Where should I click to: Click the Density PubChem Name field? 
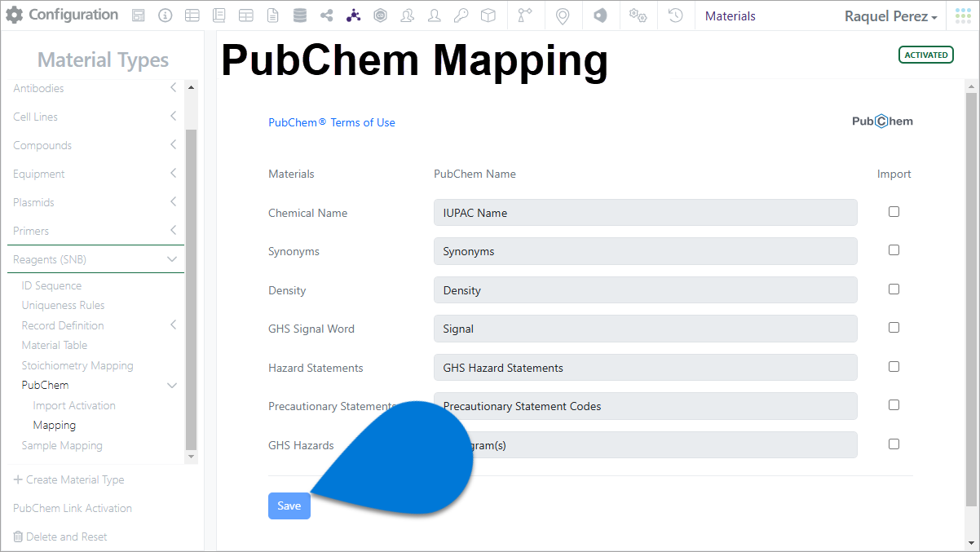645,290
